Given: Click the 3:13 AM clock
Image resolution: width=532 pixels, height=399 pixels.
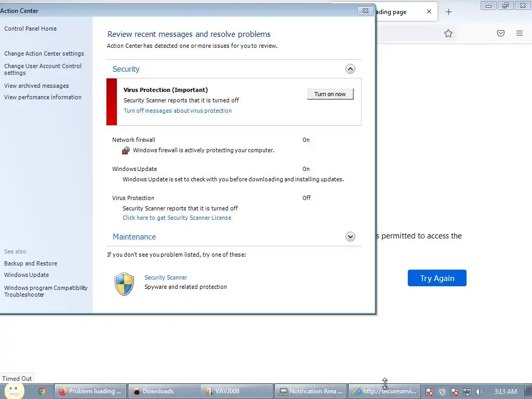Looking at the screenshot, I should pyautogui.click(x=506, y=392).
